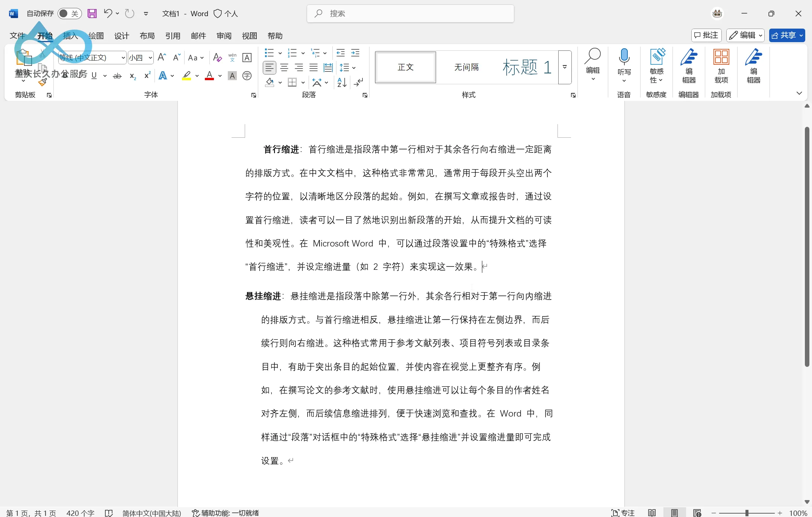Open the 文件 menu tab
Screen dimensions: 812x517
[17, 36]
